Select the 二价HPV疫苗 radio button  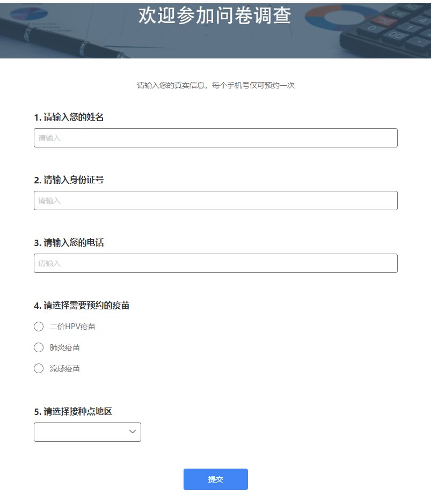[x=39, y=327]
